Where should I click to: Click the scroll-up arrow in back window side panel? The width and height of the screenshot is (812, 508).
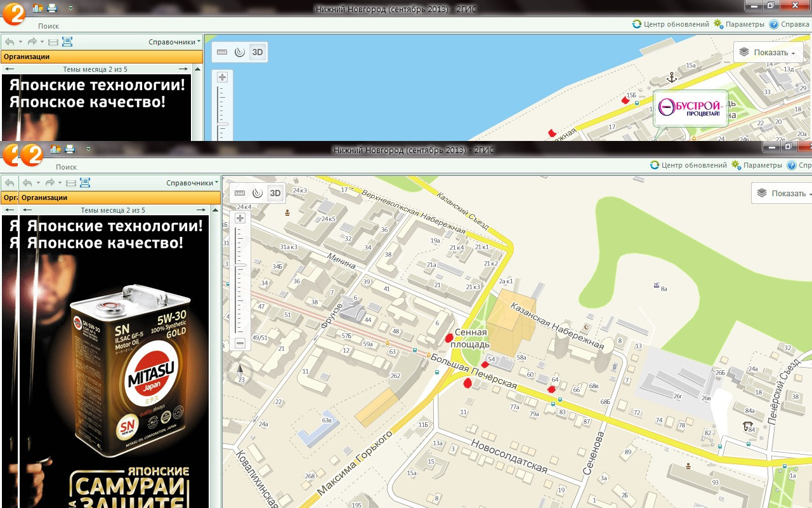pyautogui.click(x=197, y=69)
